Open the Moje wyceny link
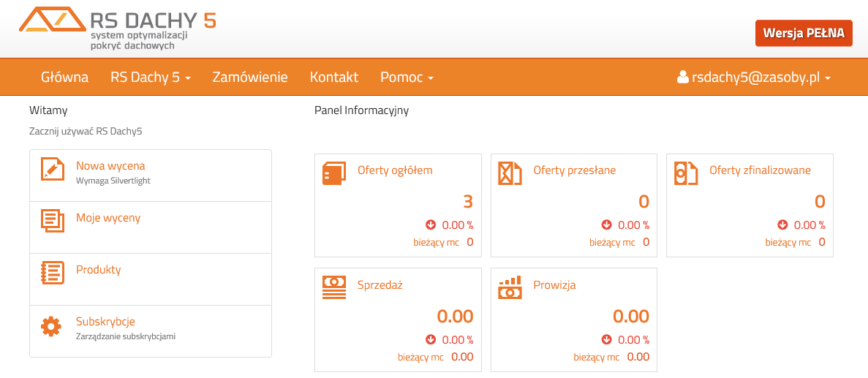 tap(108, 218)
